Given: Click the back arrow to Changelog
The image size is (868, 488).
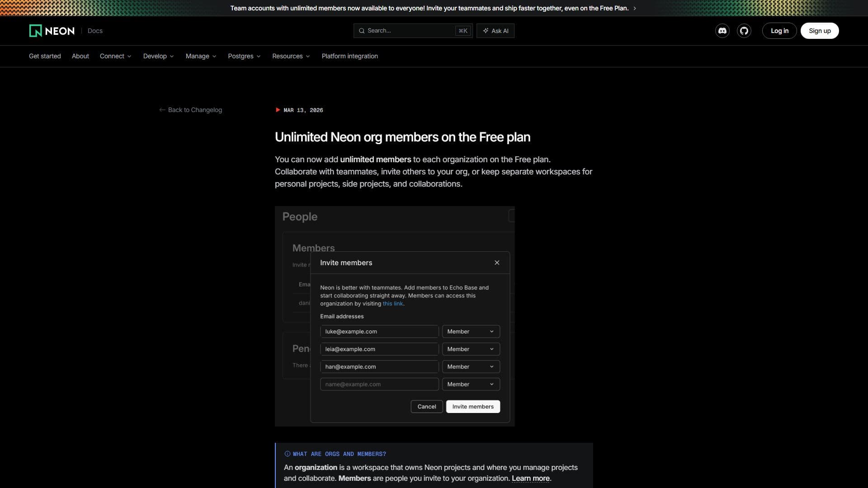Looking at the screenshot, I should 162,110.
